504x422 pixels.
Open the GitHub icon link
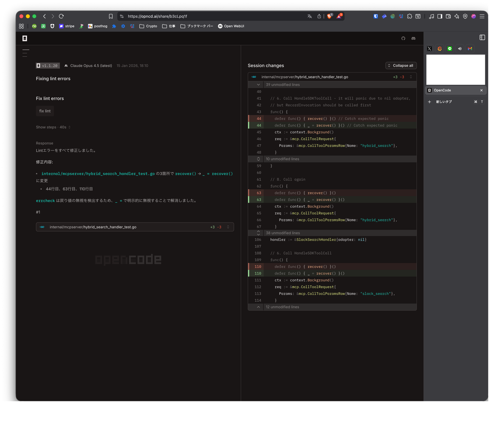[x=403, y=38]
